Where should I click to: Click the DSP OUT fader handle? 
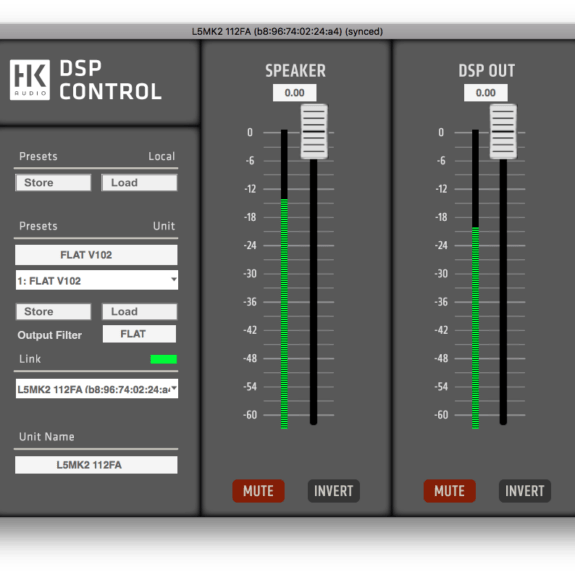pos(503,131)
